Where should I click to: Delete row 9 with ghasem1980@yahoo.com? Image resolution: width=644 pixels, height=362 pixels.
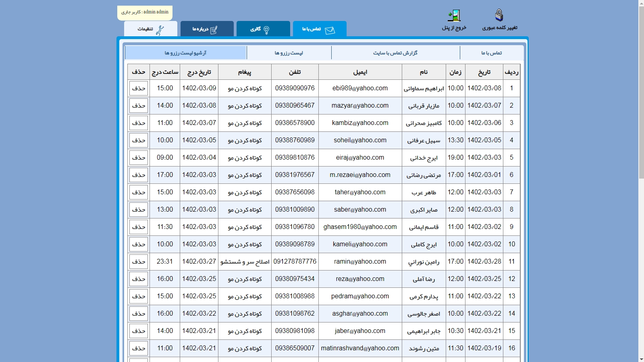[x=139, y=227]
